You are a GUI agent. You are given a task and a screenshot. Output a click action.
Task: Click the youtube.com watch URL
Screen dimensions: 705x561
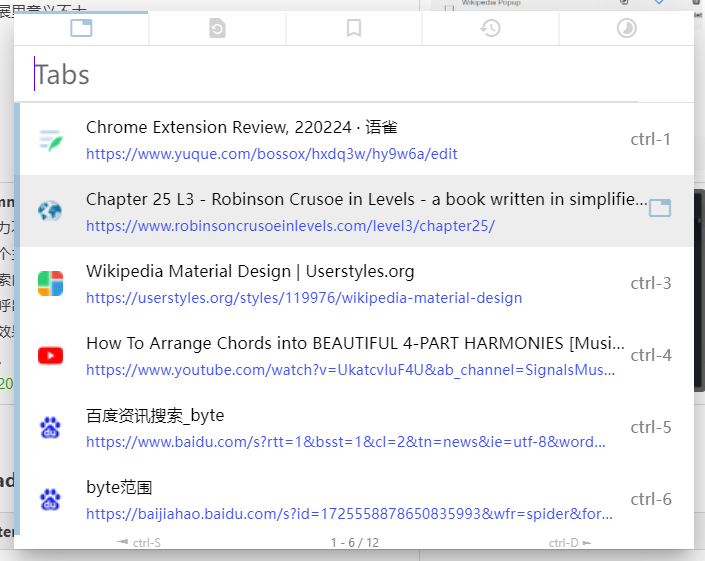(x=350, y=370)
